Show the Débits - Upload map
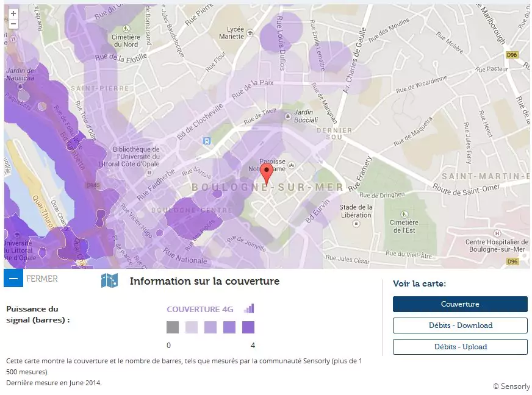This screenshot has width=532, height=395. pos(459,347)
